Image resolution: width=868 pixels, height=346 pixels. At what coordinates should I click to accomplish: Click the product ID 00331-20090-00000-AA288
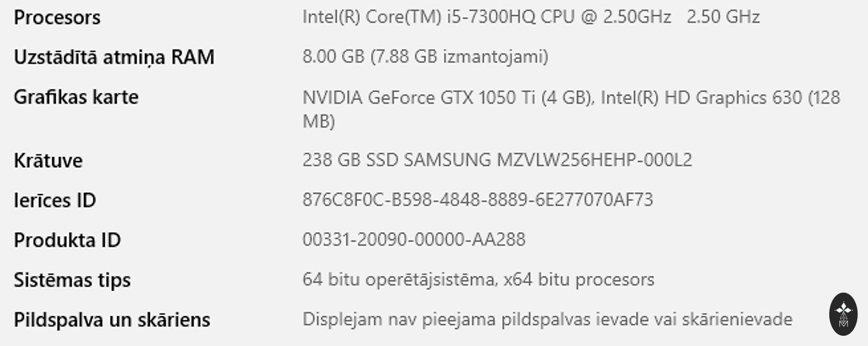coord(414,240)
